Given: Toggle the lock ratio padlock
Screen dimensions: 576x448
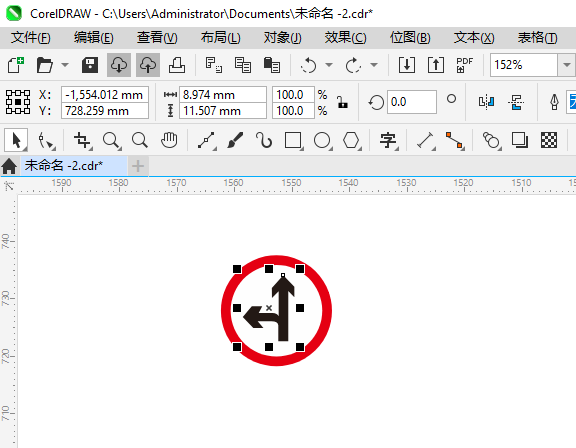Looking at the screenshot, I should pyautogui.click(x=342, y=102).
